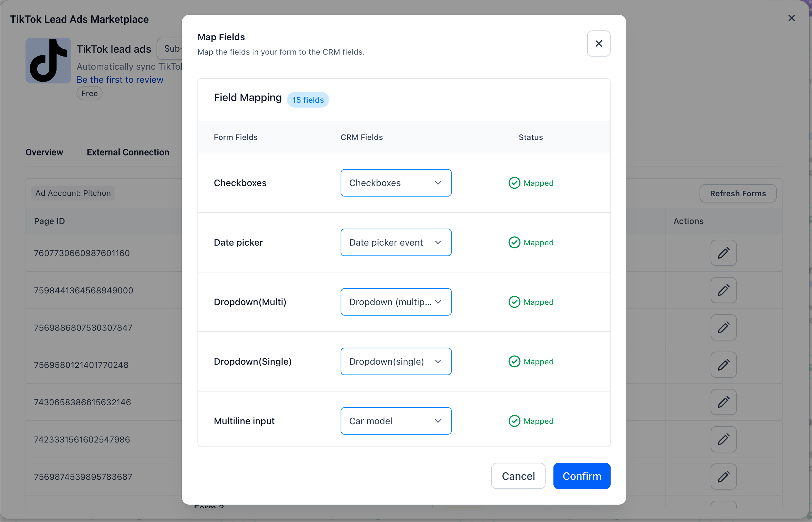Click the Mapped check icon for Dropdown(Single)
This screenshot has width=812, height=522.
point(514,361)
